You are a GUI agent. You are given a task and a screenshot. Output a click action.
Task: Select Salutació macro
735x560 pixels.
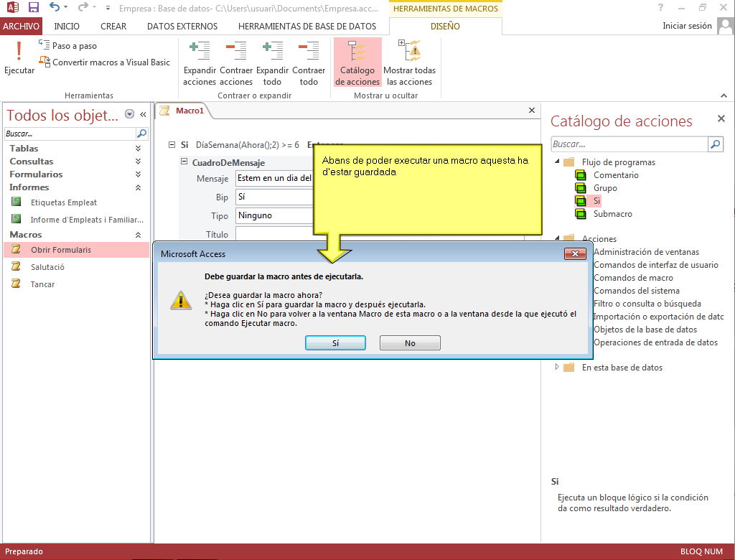pyautogui.click(x=48, y=267)
